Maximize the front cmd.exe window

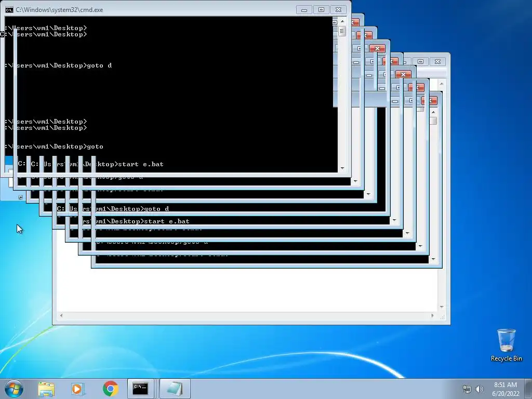coord(321,10)
